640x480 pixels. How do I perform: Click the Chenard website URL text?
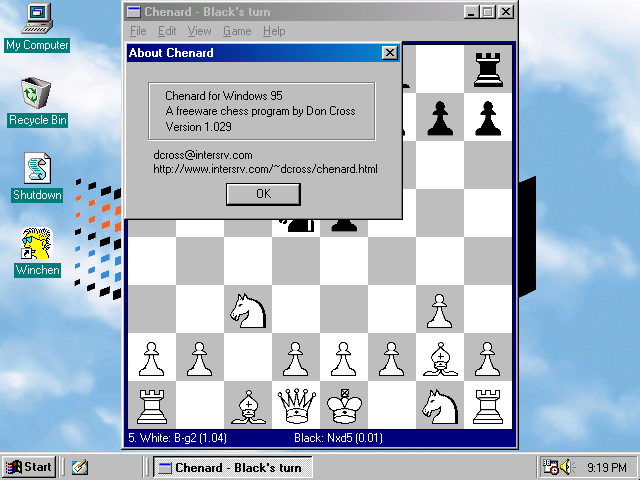[265, 169]
